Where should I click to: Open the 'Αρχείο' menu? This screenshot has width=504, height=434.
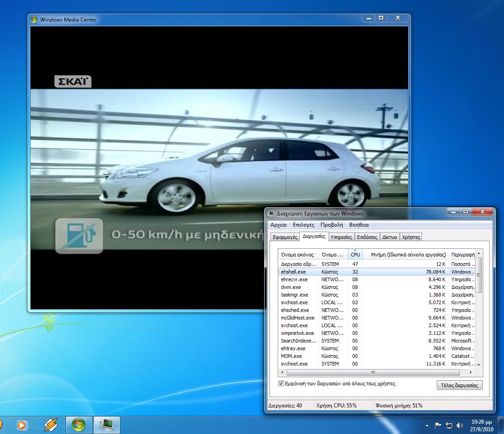[x=278, y=225]
